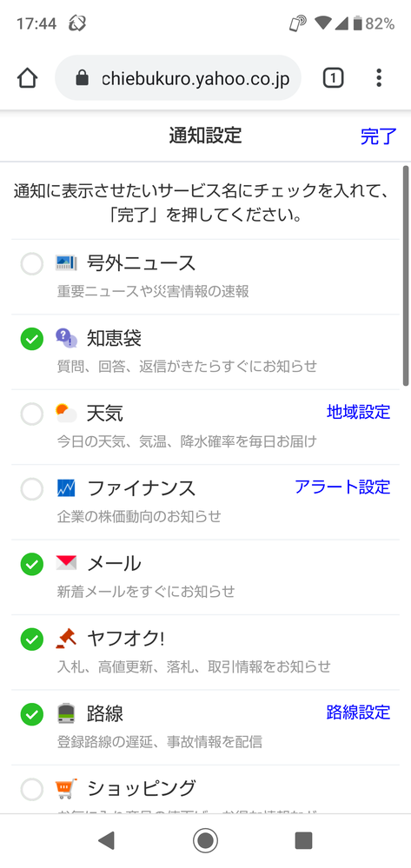Open 地域設定 for weather
Image resolution: width=411 pixels, height=868 pixels.
[x=358, y=412]
